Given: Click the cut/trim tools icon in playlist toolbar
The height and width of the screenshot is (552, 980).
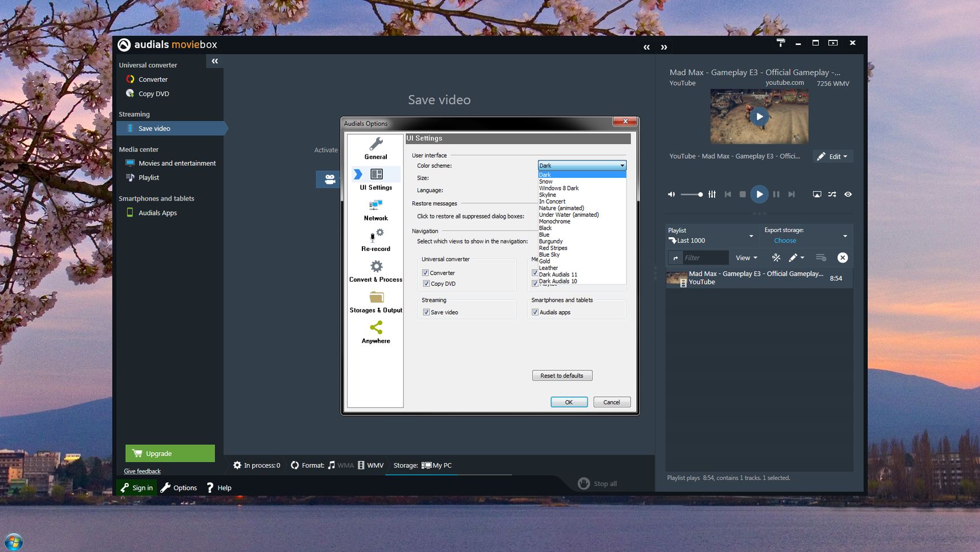Looking at the screenshot, I should pyautogui.click(x=776, y=258).
